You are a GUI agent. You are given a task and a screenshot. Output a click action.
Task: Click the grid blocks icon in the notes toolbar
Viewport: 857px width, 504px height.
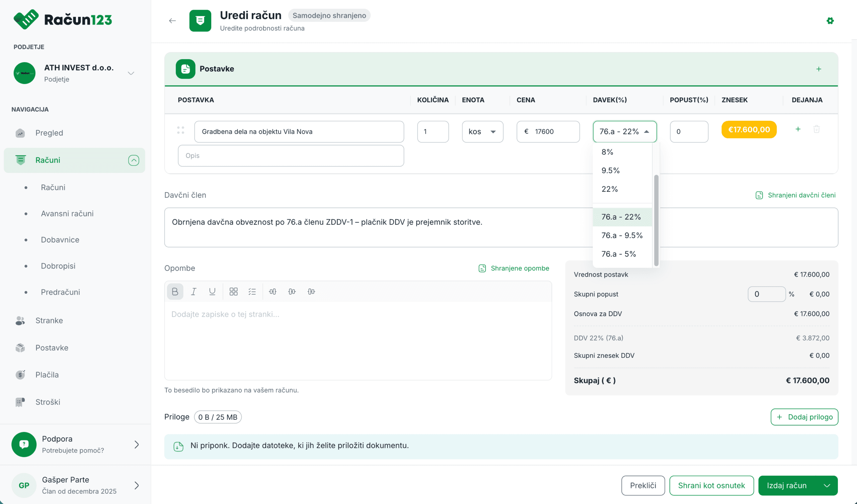click(233, 292)
